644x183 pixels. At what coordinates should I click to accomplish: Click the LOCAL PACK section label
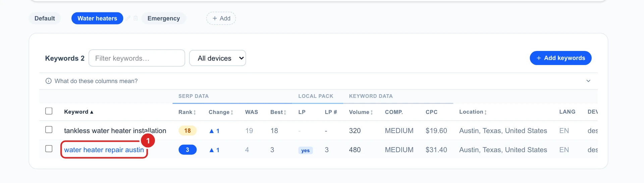(x=316, y=96)
